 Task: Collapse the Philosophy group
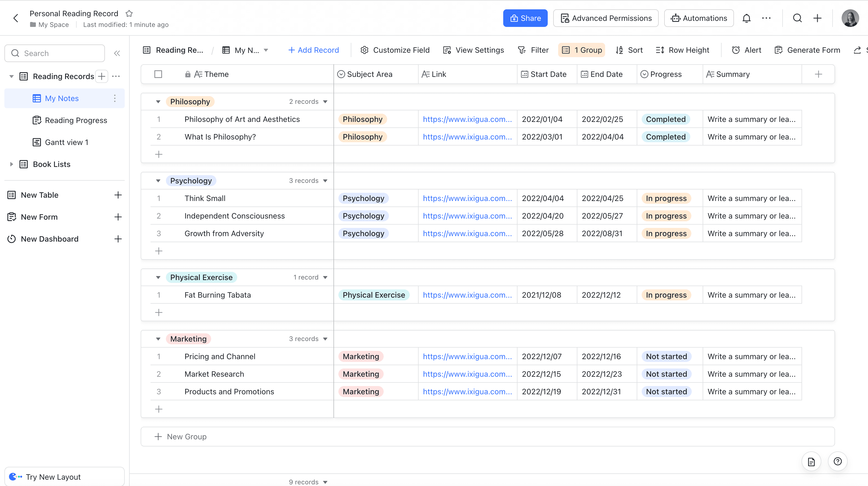coord(158,102)
